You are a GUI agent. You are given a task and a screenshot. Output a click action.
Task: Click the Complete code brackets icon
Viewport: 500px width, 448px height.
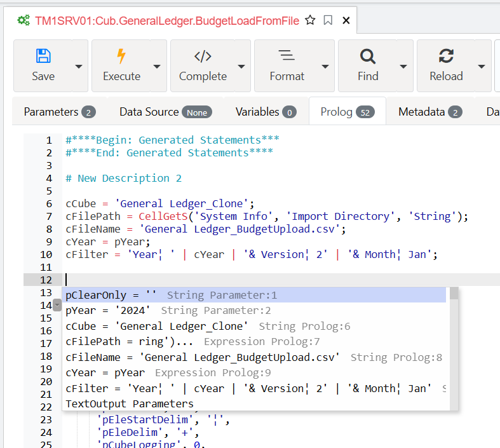(x=203, y=57)
